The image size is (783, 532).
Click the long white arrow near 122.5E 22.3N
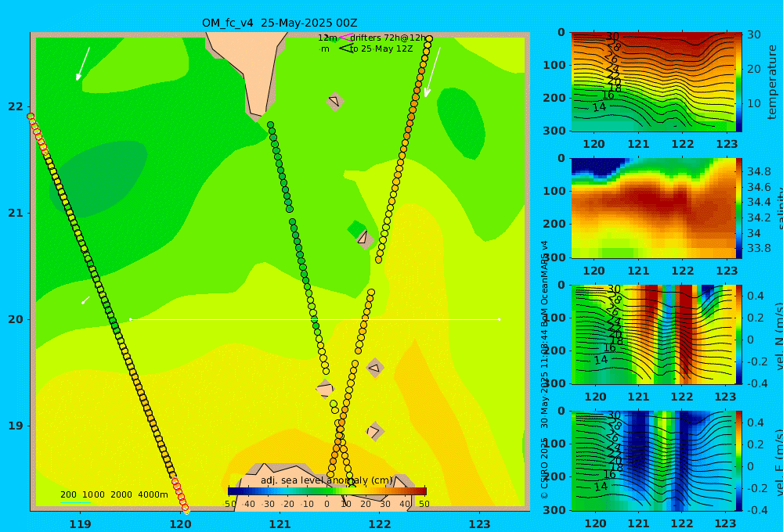pyautogui.click(x=432, y=72)
